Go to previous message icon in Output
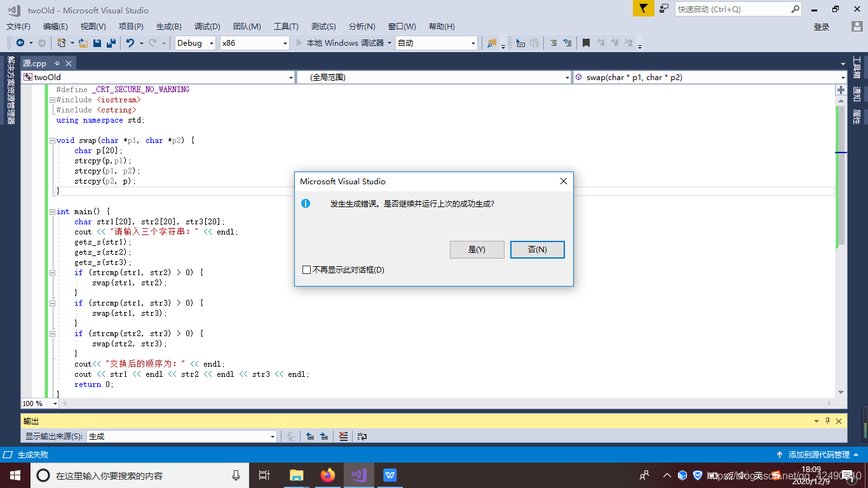This screenshot has width=868, height=488. [x=310, y=436]
